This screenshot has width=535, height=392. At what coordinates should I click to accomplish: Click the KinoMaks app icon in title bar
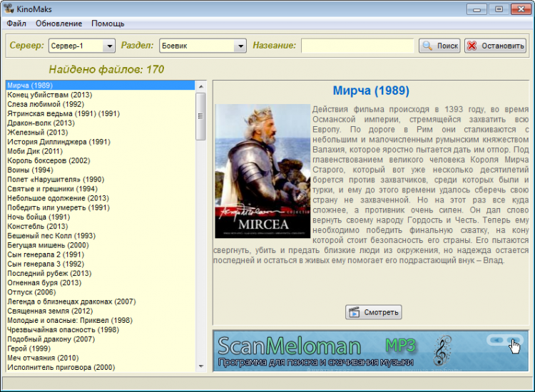9,9
